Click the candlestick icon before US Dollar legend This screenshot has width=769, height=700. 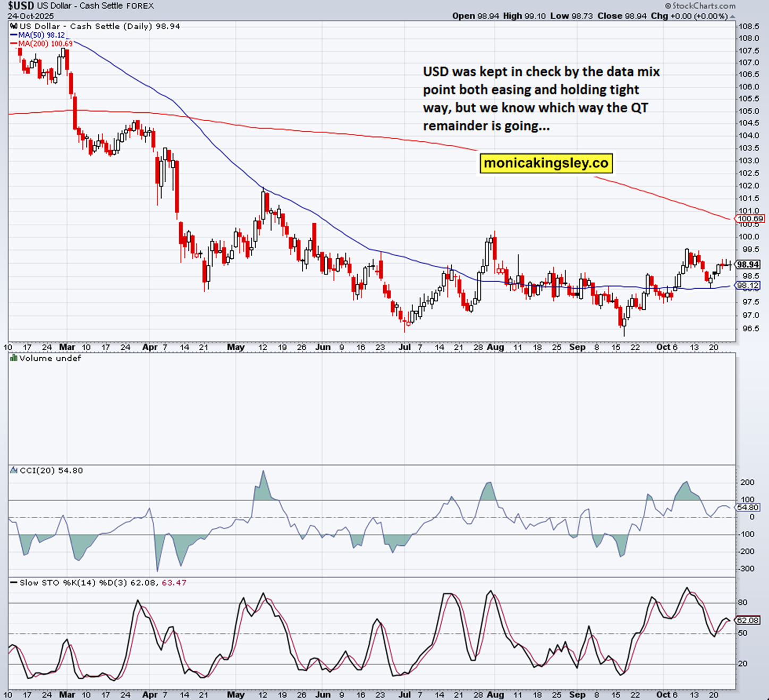[x=14, y=26]
